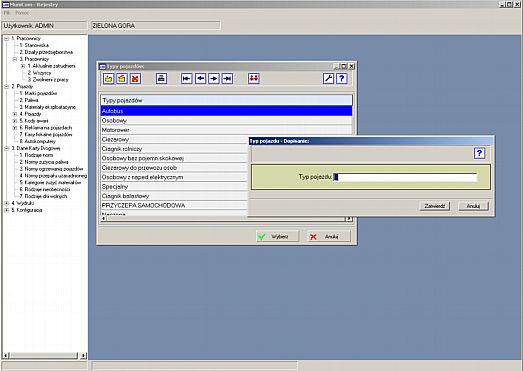The height and width of the screenshot is (371, 523).
Task: Select the Specjalny row in the list
Action: (174, 187)
